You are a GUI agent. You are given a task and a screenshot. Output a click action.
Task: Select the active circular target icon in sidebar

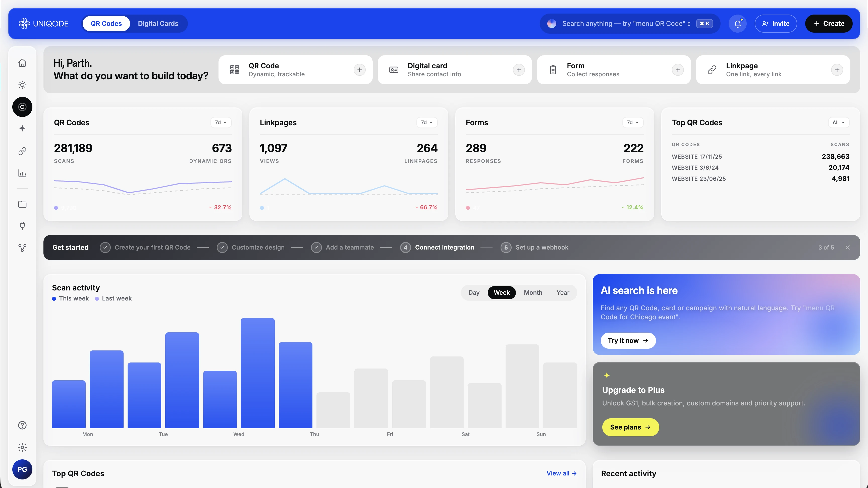pos(22,107)
